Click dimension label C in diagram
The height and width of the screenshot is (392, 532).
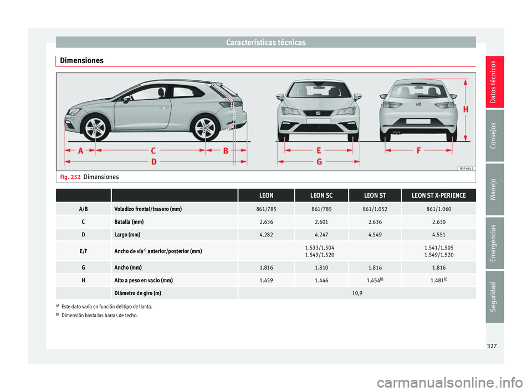pyautogui.click(x=154, y=151)
